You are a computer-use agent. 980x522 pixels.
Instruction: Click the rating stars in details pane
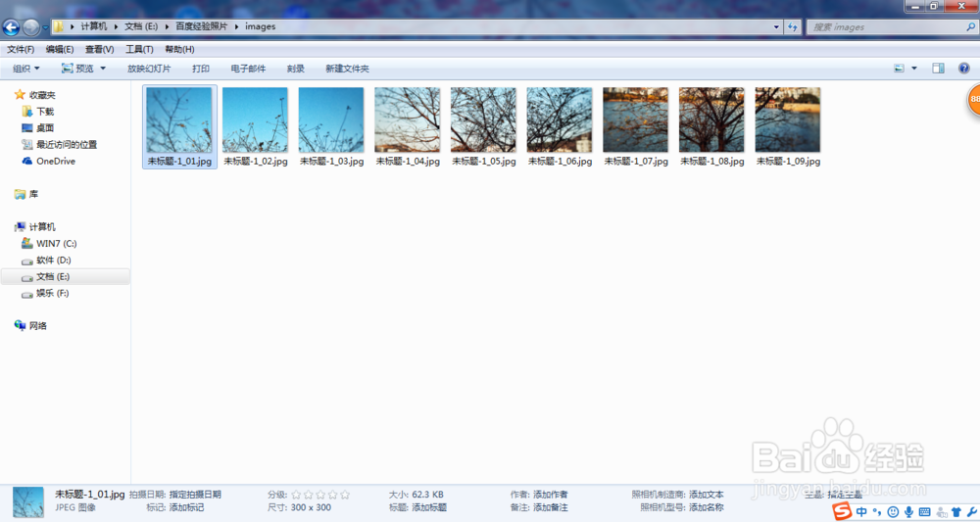pos(320,495)
